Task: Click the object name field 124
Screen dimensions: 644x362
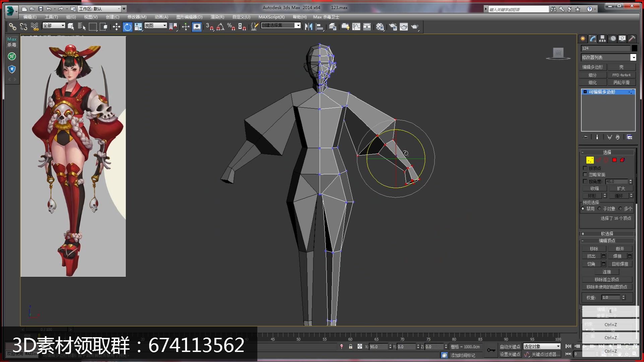Action: tap(605, 48)
